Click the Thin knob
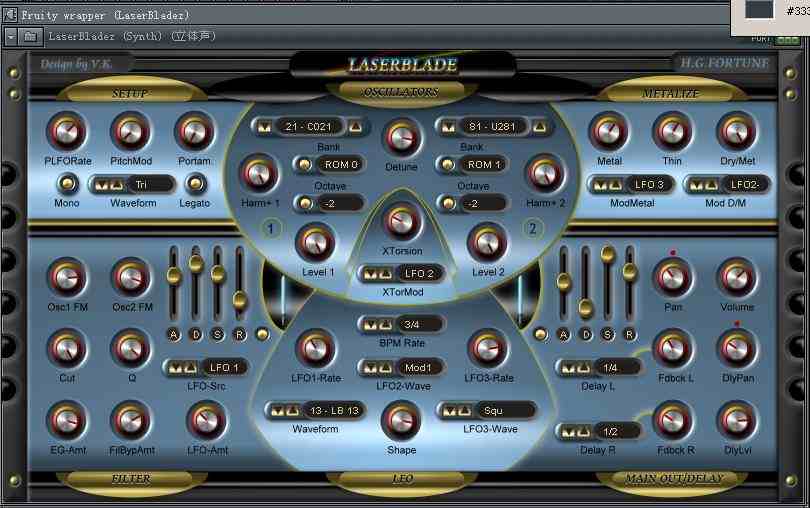This screenshot has width=810, height=508. (672, 132)
